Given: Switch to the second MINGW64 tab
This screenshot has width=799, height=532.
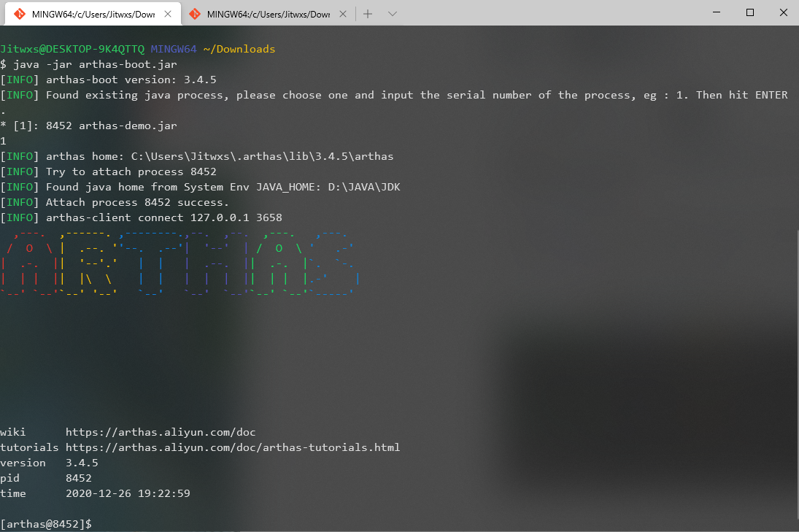Looking at the screenshot, I should (x=268, y=14).
